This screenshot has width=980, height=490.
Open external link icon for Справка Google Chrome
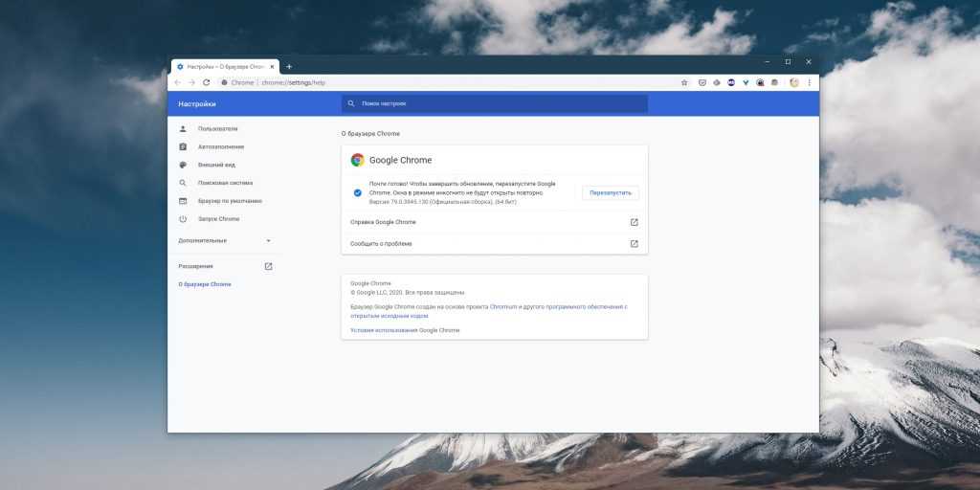coord(634,222)
